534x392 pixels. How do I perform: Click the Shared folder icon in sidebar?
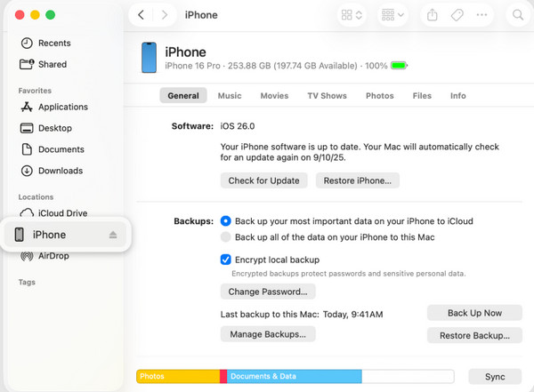click(27, 64)
